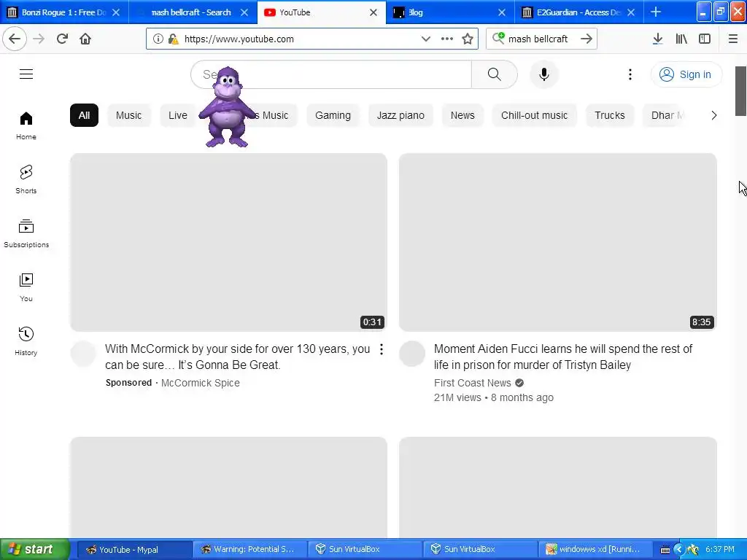Show site information icon in address bar
The height and width of the screenshot is (560, 747).
tap(158, 39)
